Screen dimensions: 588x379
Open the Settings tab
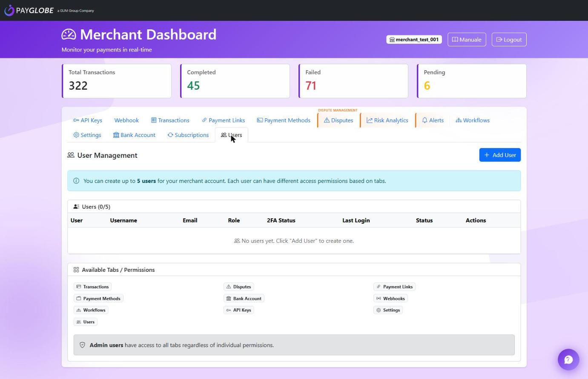pos(87,135)
